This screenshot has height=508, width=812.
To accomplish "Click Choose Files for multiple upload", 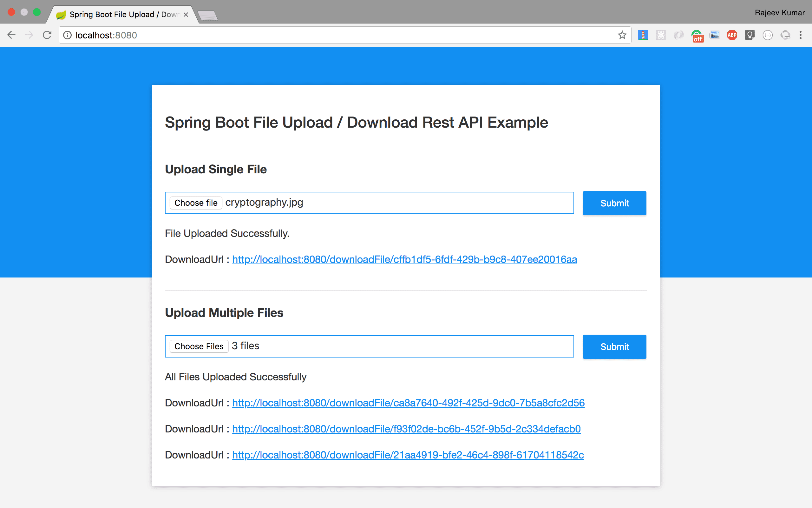I will pos(199,346).
